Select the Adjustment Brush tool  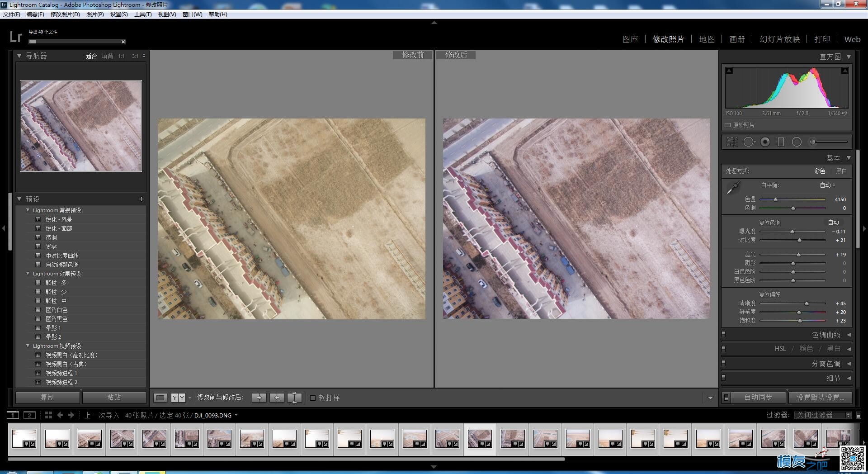point(828,142)
